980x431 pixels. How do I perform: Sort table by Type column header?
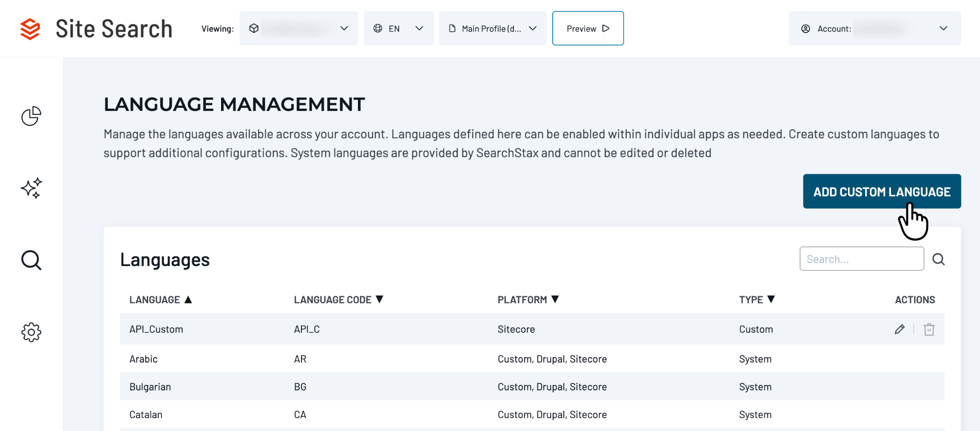pyautogui.click(x=757, y=300)
